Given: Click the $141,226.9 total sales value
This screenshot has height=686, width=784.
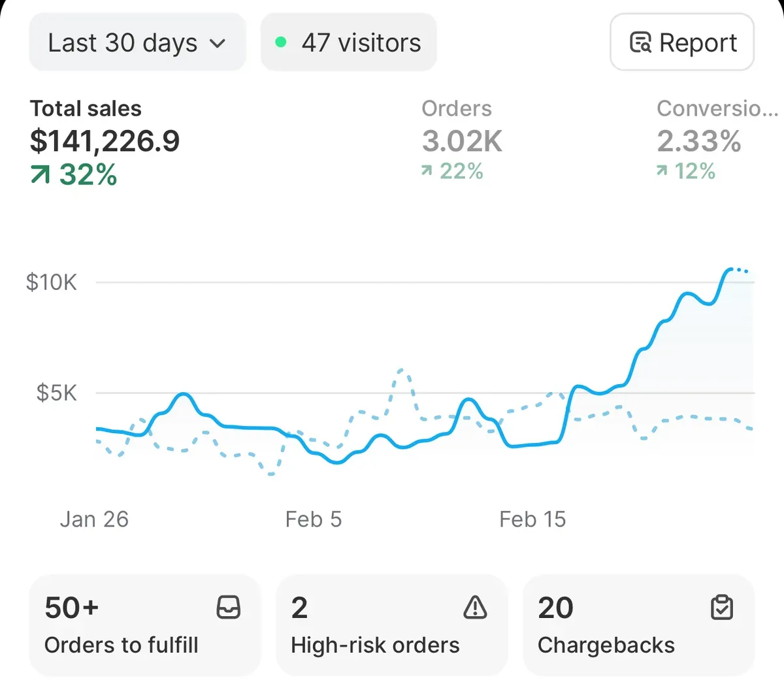Looking at the screenshot, I should (105, 141).
